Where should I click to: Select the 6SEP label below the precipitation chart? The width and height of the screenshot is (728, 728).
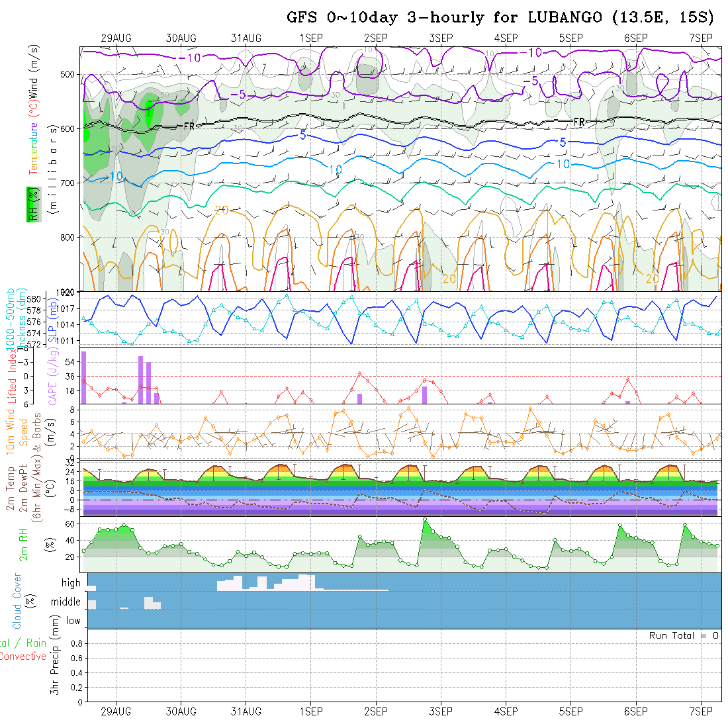(x=635, y=711)
